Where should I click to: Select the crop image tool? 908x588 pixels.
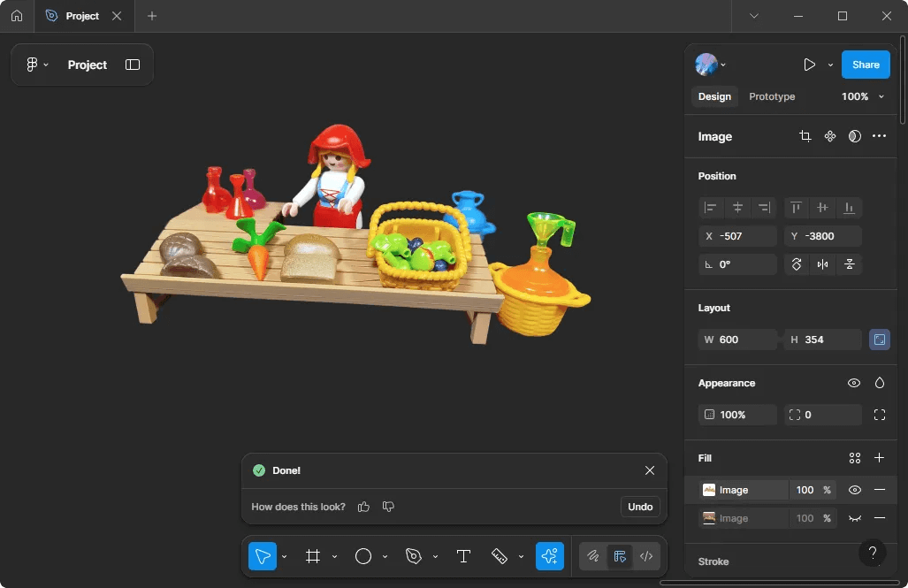(805, 136)
